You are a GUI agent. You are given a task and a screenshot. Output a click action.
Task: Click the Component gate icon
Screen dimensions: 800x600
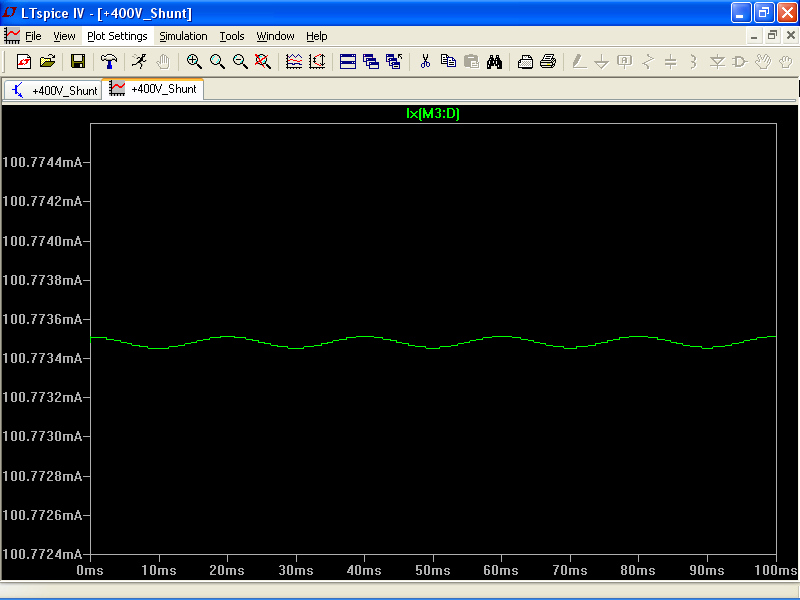[x=740, y=62]
